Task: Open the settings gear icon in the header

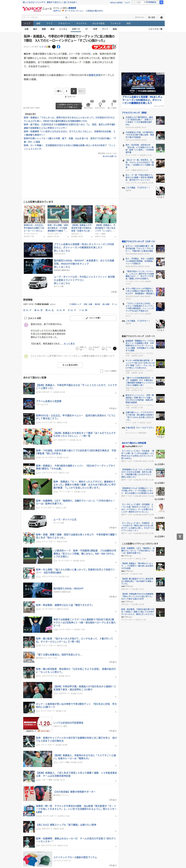Action: click(161, 17)
